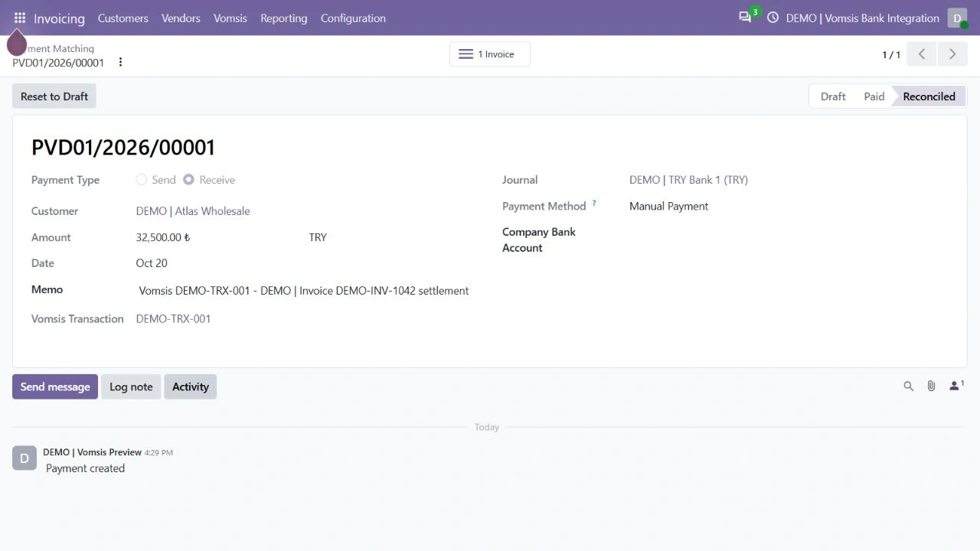Screen dimensions: 980x551
Task: Open the user avatar menu
Action: [957, 18]
